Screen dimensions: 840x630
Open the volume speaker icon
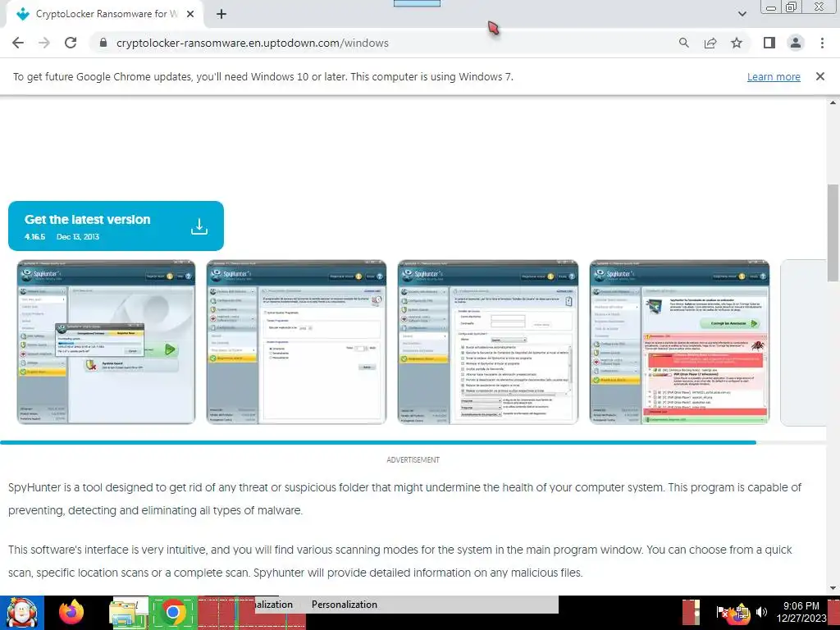click(x=761, y=612)
